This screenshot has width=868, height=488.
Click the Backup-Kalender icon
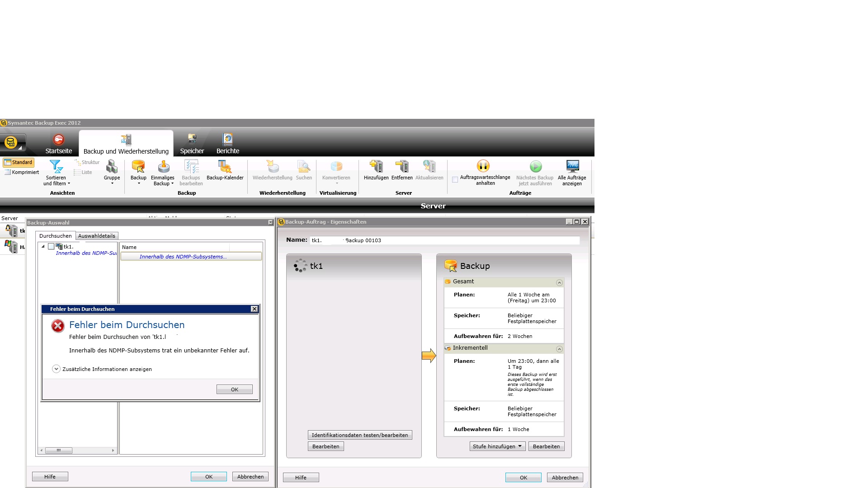tap(225, 167)
